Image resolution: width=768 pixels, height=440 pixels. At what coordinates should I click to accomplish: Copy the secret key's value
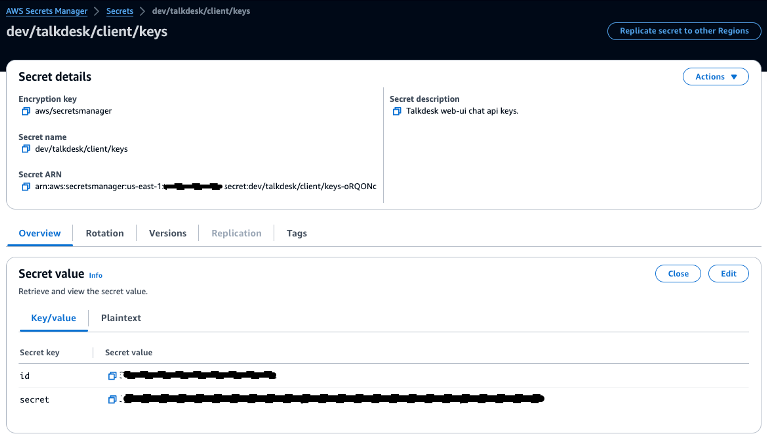pos(112,399)
